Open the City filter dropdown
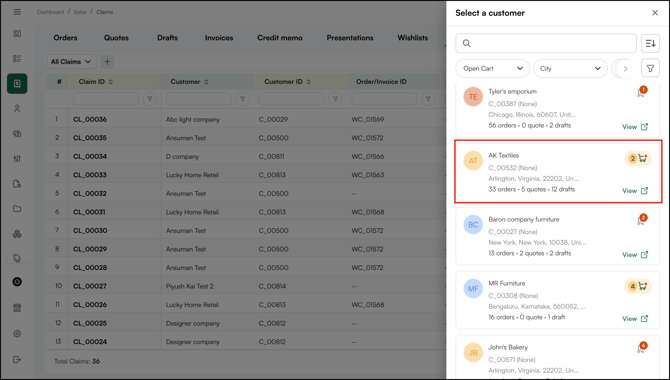670x380 pixels. (x=570, y=68)
